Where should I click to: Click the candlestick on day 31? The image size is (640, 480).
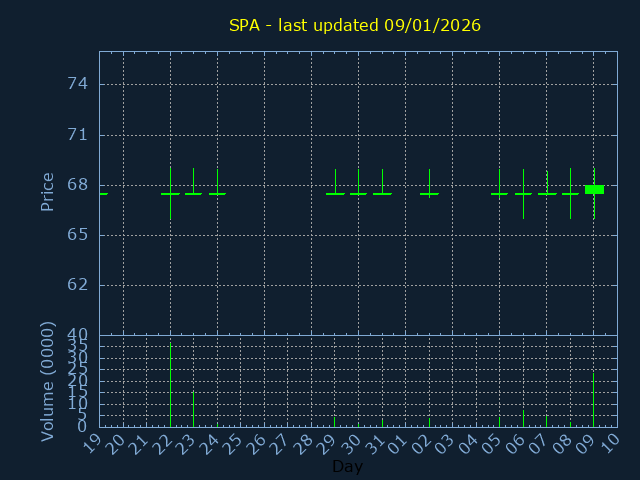[x=382, y=193]
